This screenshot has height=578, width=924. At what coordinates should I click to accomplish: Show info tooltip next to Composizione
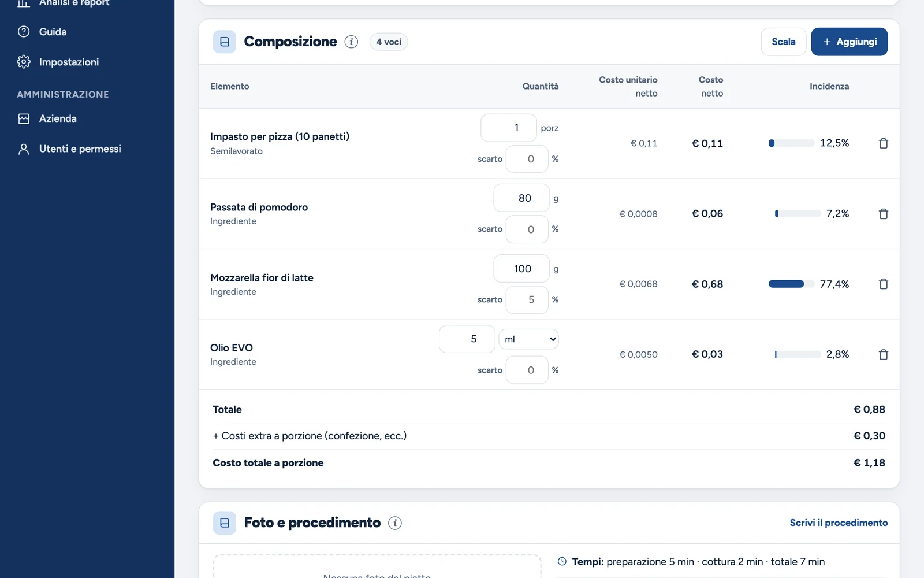(351, 42)
